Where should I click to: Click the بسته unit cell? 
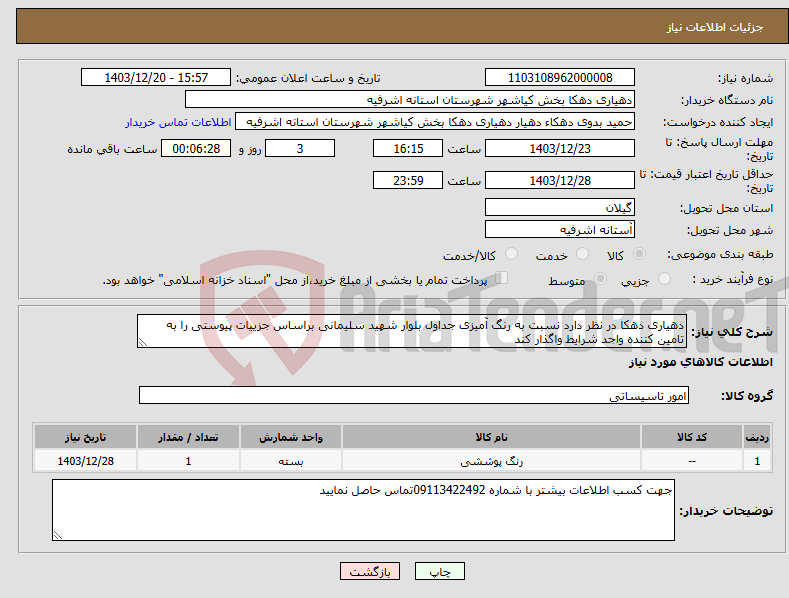(x=290, y=461)
